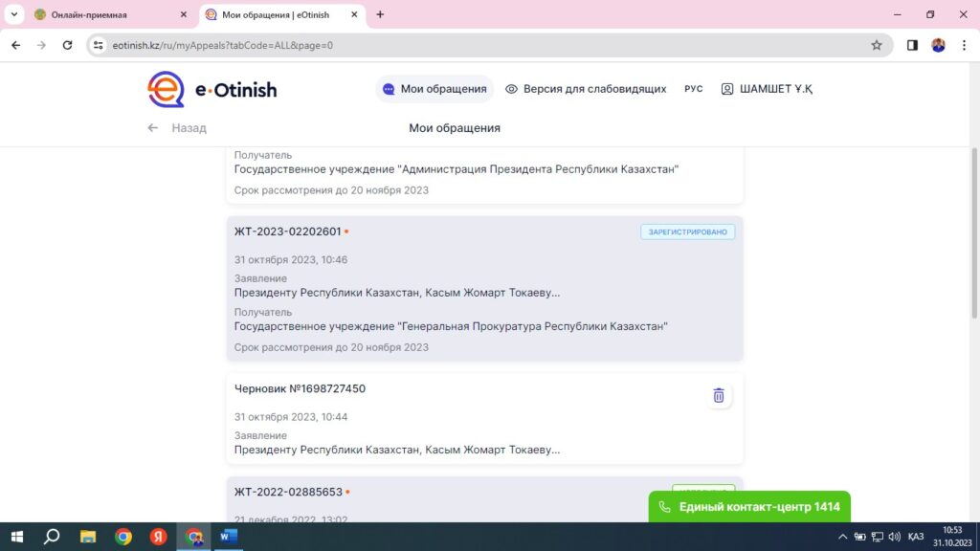This screenshot has height=551, width=980.
Task: Open ШАМШЕТ Ү.Қ user profile menu
Action: [x=767, y=89]
